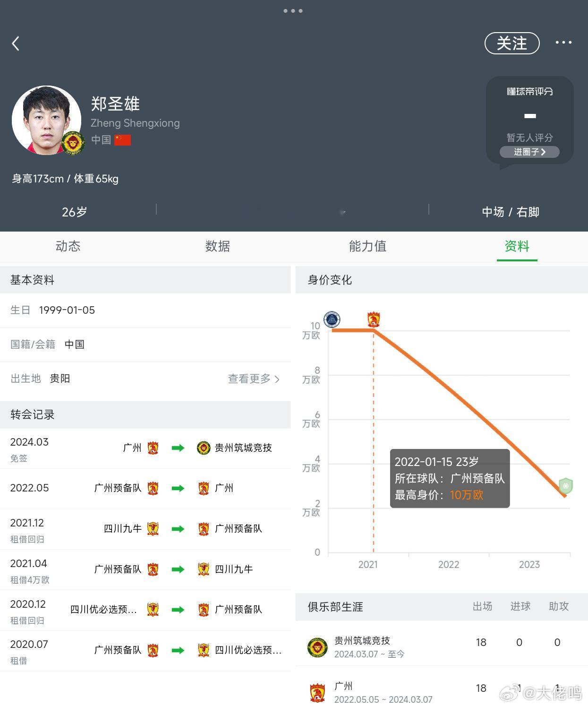The height and width of the screenshot is (707, 588).
Task: Expand 查看更多 for birthplace details
Action: (x=254, y=379)
